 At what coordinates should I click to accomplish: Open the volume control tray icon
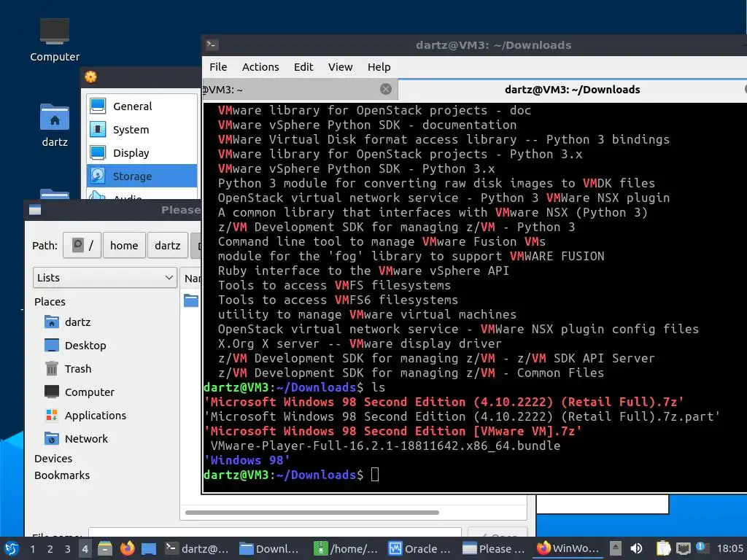(x=636, y=548)
